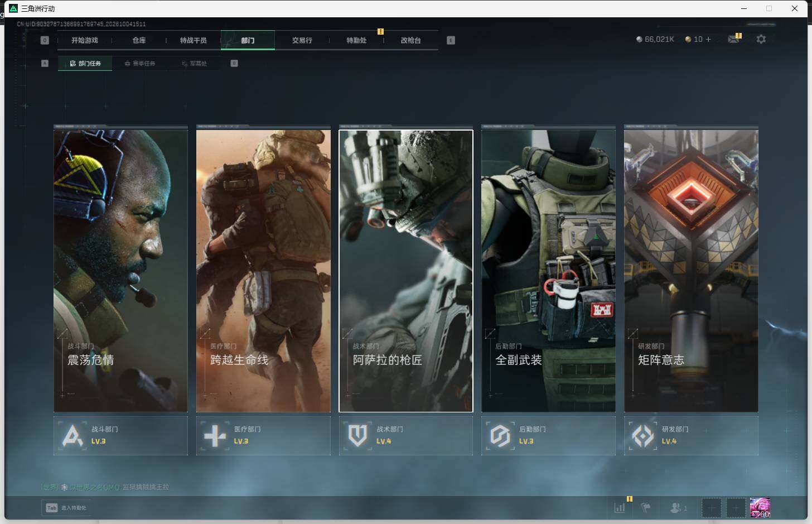Open the 矩阵意志 mission card
812x524 pixels.
tap(691, 271)
